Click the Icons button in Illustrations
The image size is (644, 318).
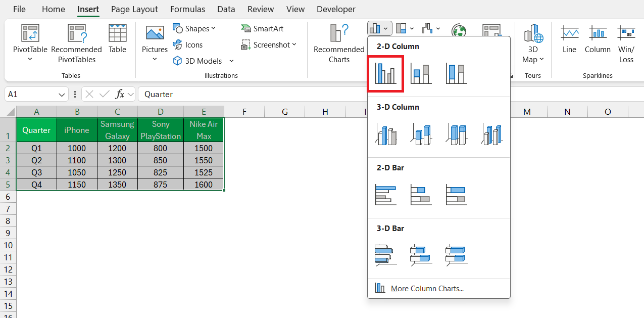click(x=187, y=45)
